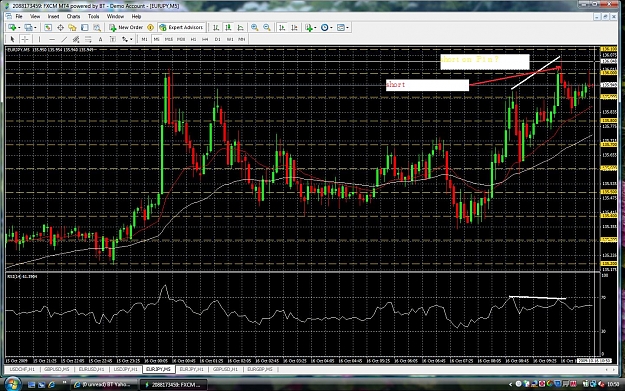Zoom out on the chart
This screenshot has width=625, height=391.
click(267, 28)
